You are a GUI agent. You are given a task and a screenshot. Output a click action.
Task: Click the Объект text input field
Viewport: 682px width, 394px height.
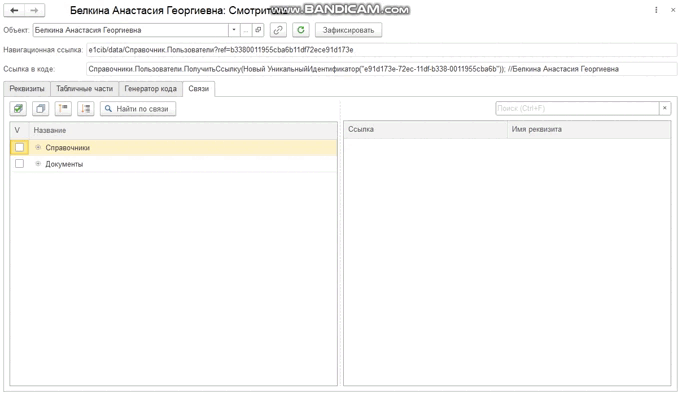(x=130, y=30)
